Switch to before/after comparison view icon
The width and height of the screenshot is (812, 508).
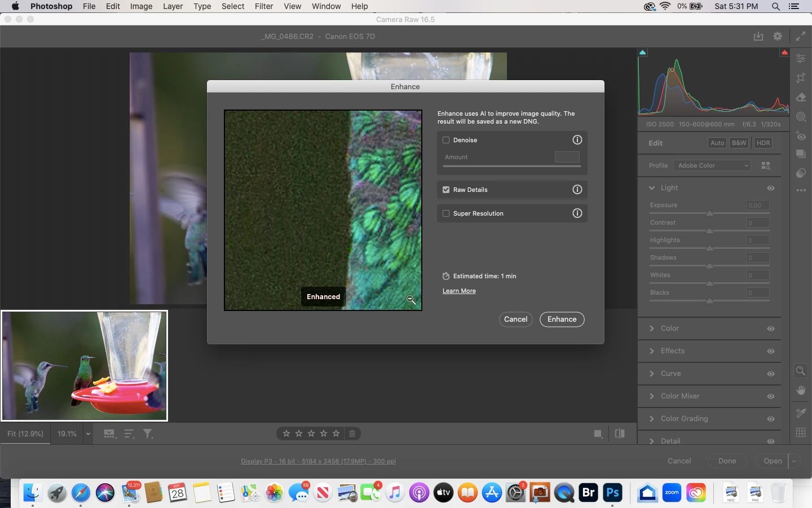coord(620,433)
